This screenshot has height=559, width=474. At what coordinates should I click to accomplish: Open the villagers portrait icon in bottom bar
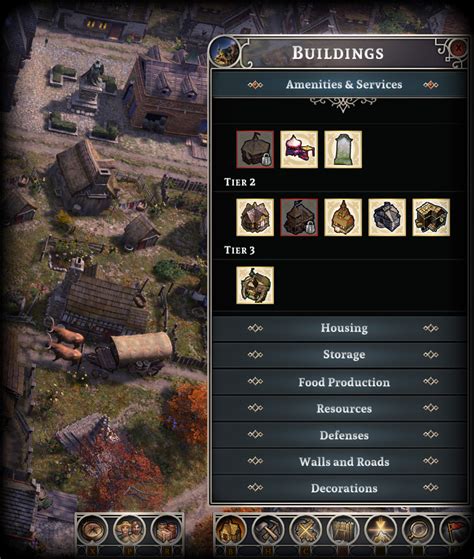point(130,530)
